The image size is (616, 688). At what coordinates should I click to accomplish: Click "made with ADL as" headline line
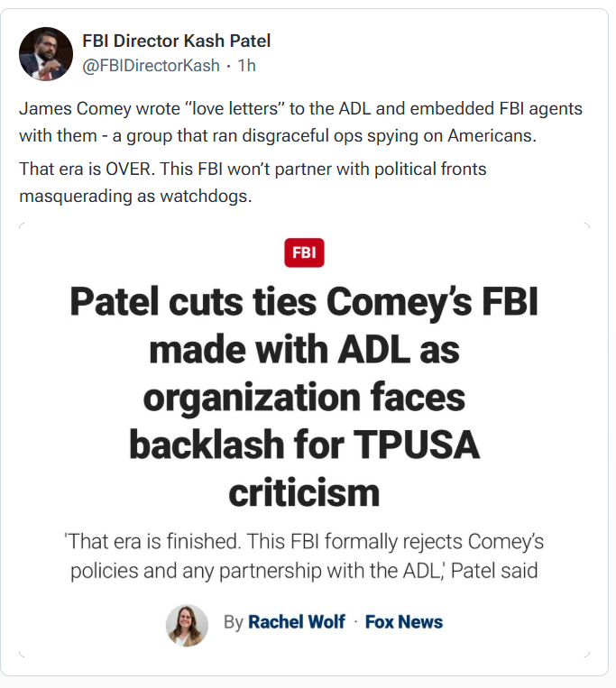pos(304,350)
